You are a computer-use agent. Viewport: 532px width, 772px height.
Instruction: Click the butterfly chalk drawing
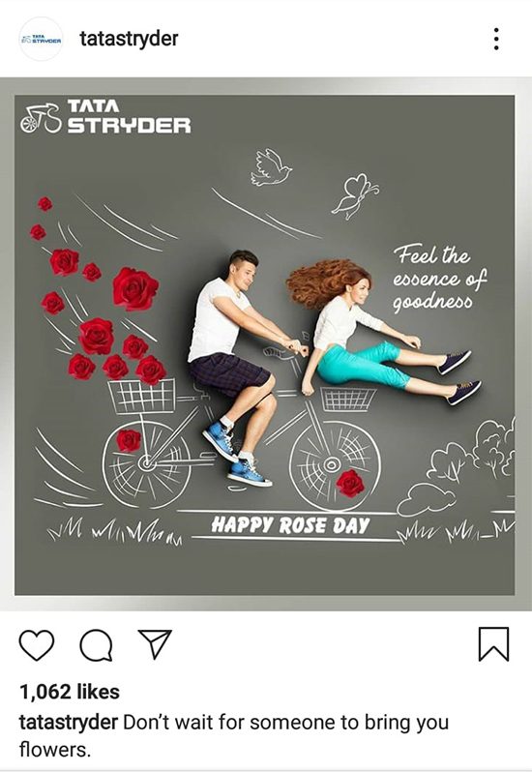[355, 195]
